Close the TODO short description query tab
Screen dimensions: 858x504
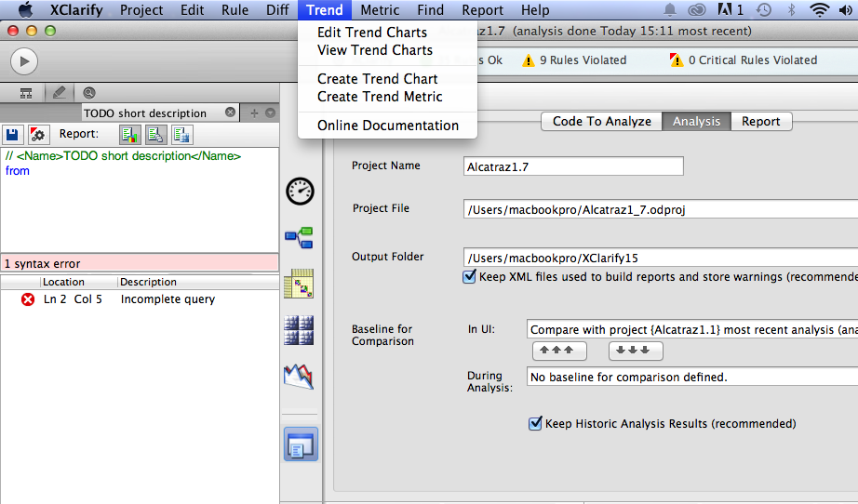tap(231, 113)
